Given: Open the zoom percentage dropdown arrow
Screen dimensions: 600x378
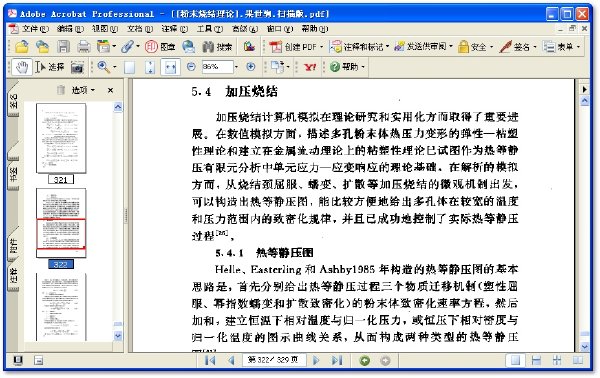Looking at the screenshot, I should [x=236, y=67].
